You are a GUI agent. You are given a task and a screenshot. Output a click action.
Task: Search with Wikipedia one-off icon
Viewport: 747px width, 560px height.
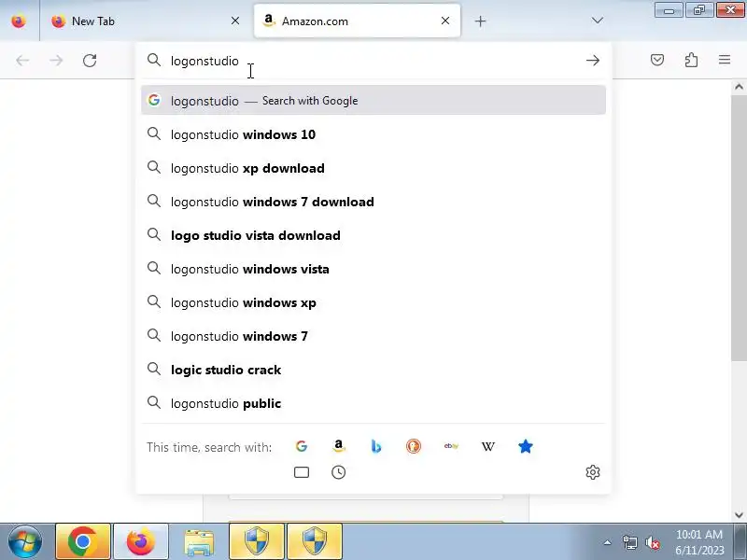coord(487,447)
